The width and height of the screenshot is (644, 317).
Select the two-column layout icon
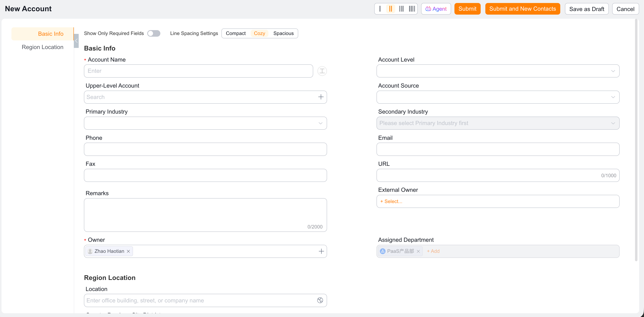pos(390,9)
